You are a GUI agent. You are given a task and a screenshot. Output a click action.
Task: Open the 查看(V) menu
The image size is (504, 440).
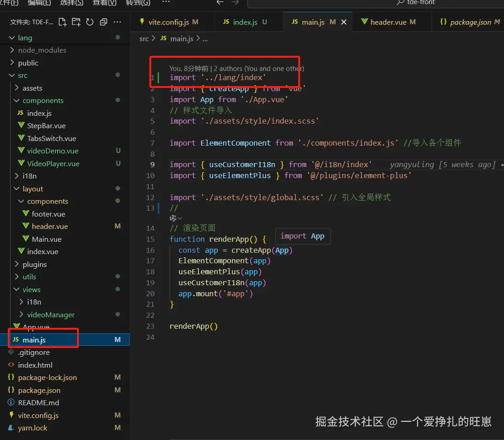click(x=104, y=3)
